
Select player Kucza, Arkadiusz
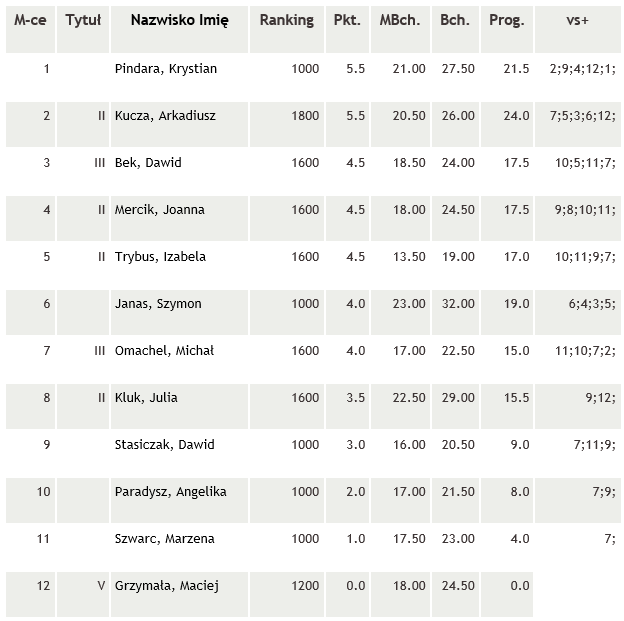pyautogui.click(x=165, y=116)
